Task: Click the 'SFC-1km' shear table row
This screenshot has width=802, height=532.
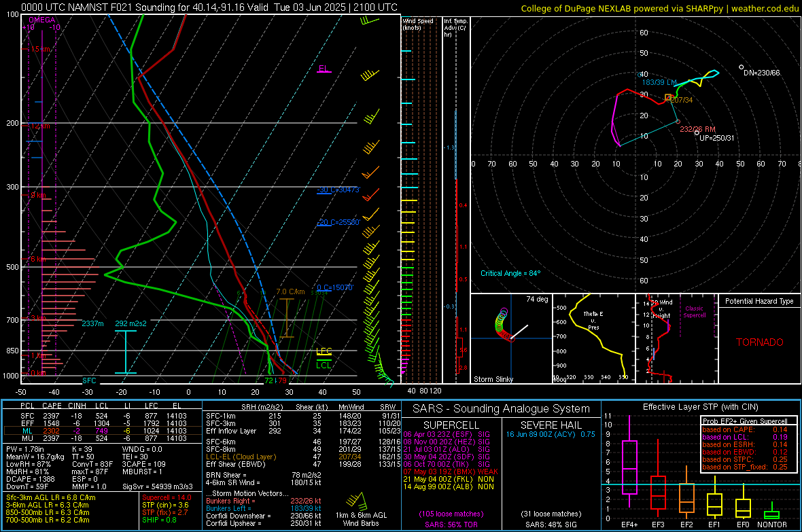Action: click(x=303, y=416)
